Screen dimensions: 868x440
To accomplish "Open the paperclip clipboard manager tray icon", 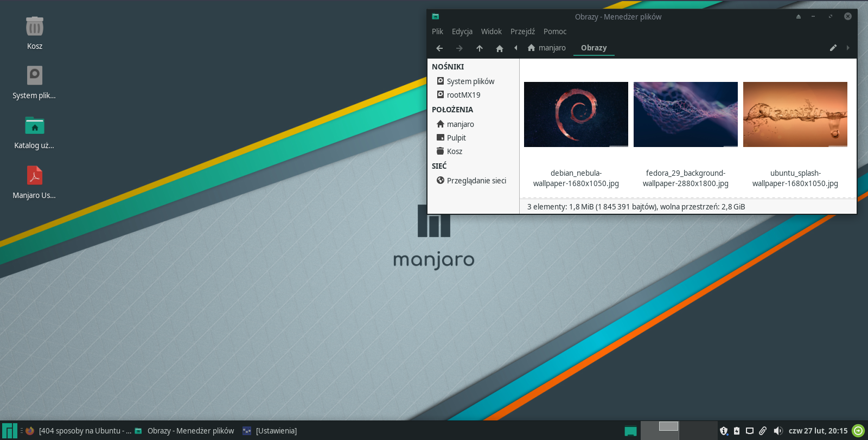I will pos(763,431).
